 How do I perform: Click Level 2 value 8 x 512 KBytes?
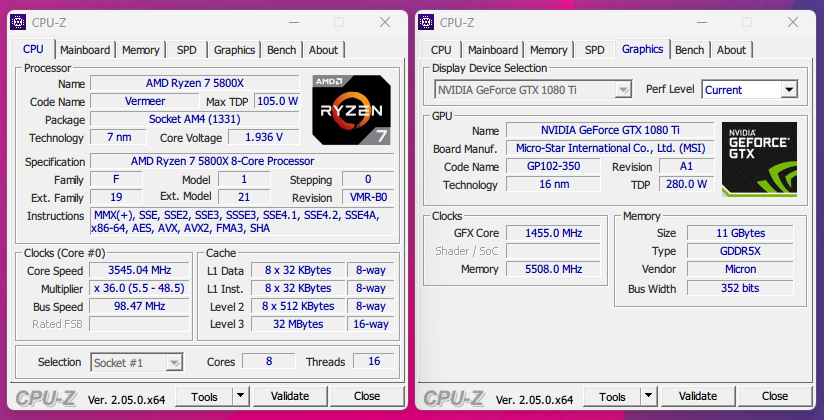(x=298, y=306)
